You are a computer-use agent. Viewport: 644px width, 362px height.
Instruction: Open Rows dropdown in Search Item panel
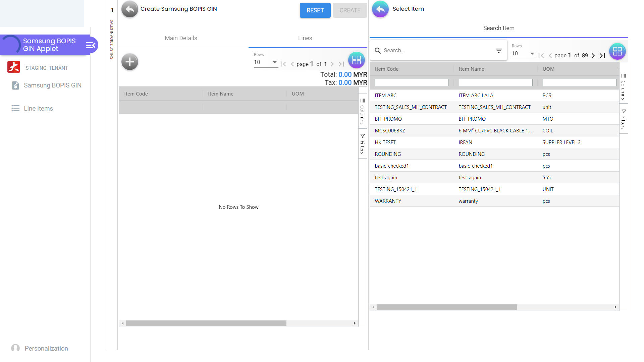click(x=523, y=54)
